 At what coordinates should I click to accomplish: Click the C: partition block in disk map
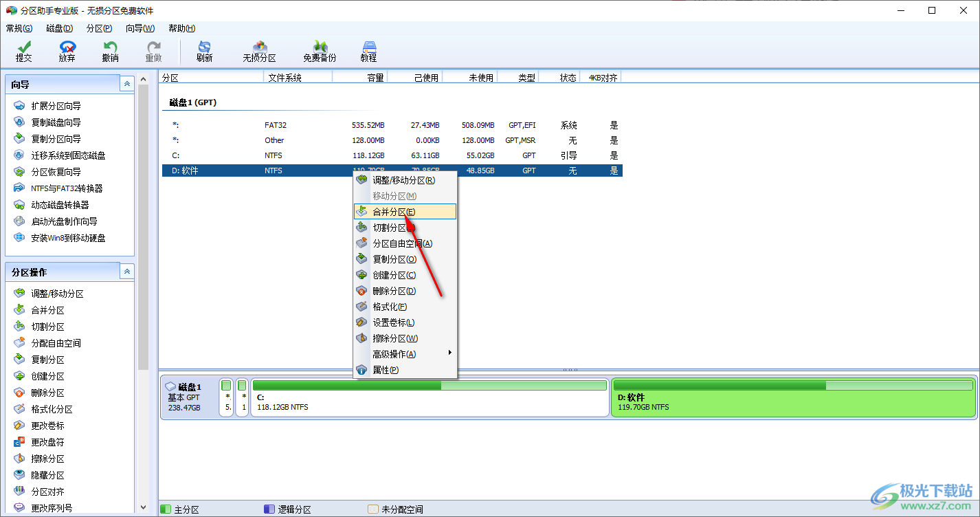pyautogui.click(x=430, y=397)
